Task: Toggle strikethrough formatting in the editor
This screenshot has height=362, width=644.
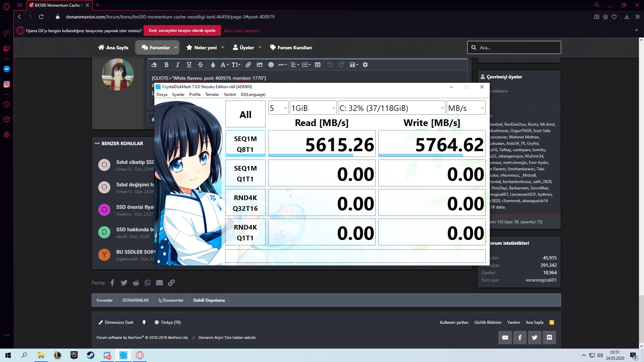Action: coord(201,65)
